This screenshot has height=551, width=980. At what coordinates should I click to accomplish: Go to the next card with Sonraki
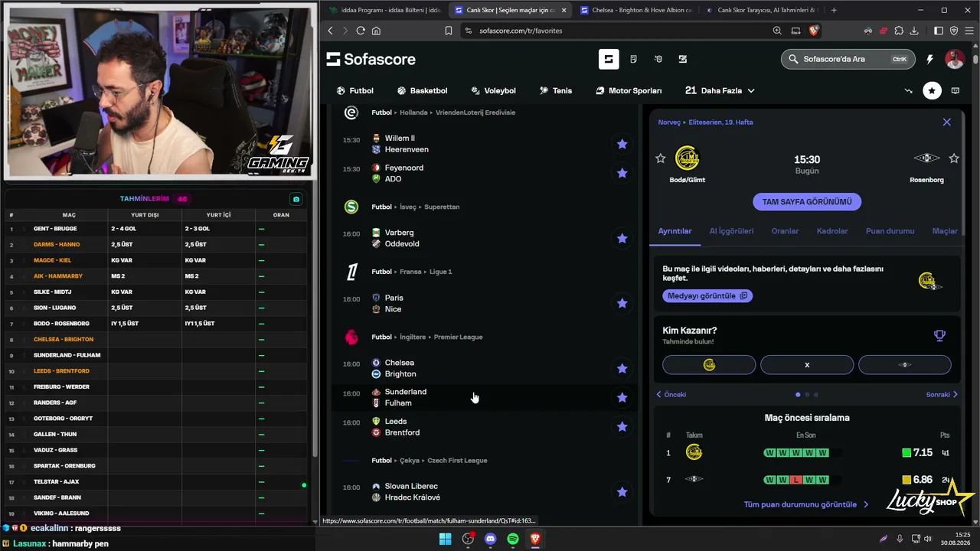[942, 395]
